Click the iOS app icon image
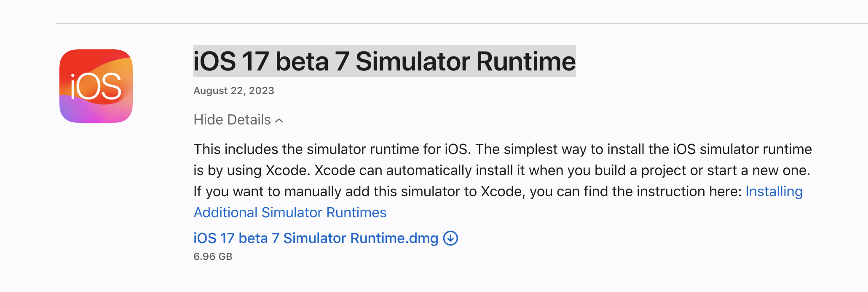 click(96, 86)
